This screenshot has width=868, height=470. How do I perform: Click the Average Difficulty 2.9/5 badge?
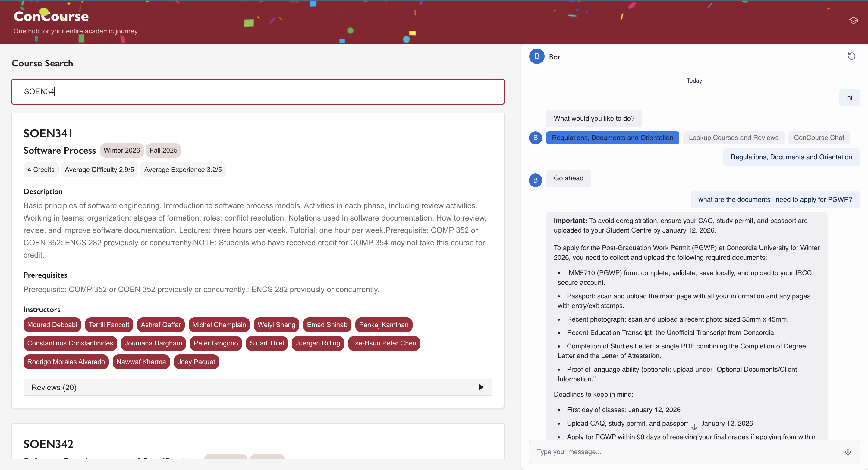99,170
